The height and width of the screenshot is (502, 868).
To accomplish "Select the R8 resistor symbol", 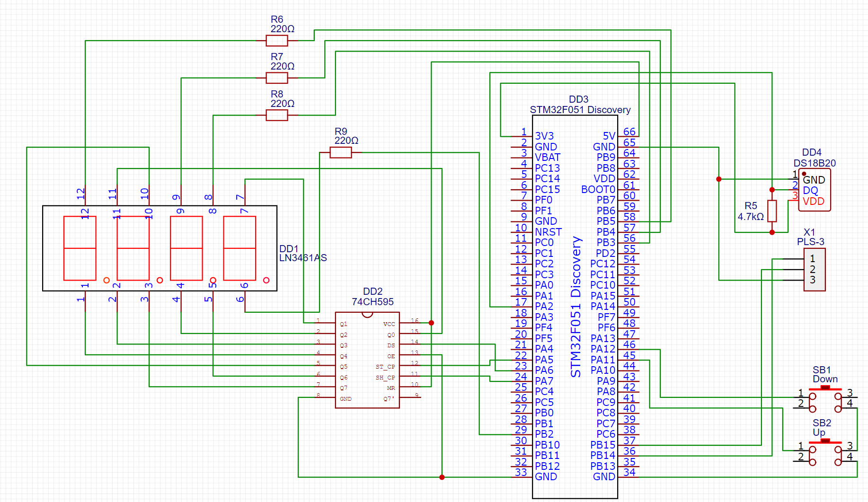I will click(277, 115).
